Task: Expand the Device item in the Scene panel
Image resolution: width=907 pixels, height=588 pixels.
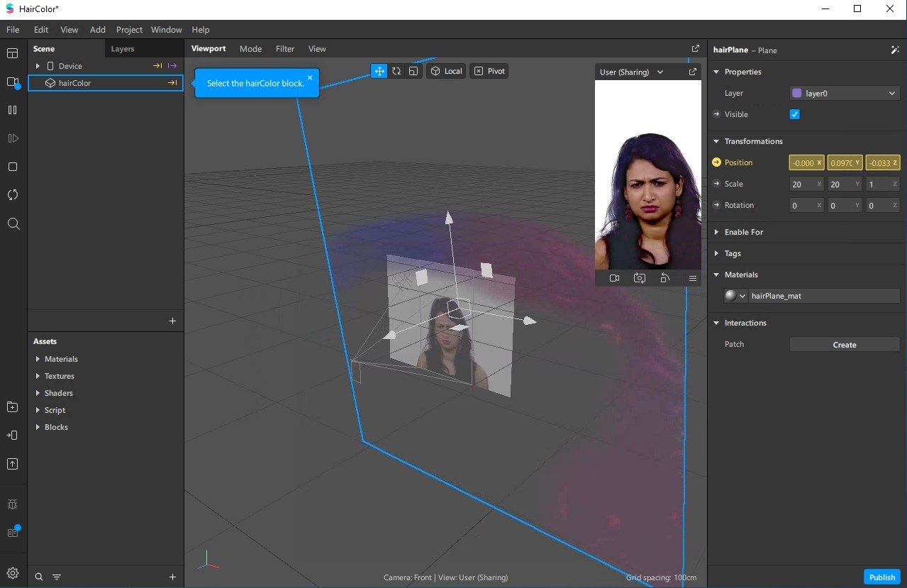Action: point(38,65)
